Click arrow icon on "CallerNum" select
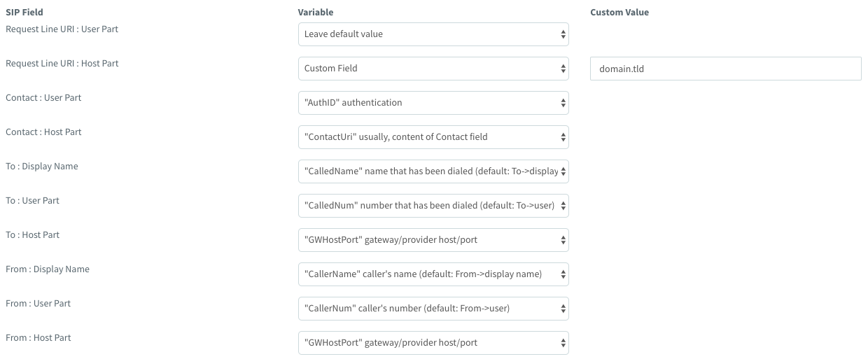 point(563,309)
